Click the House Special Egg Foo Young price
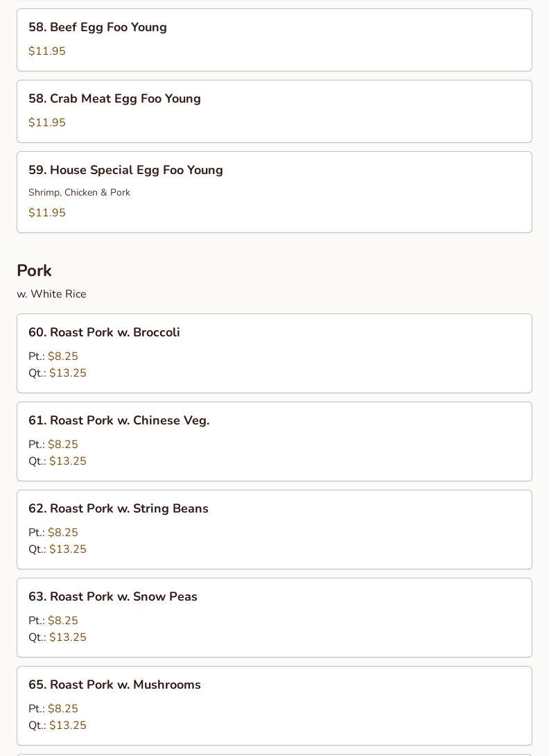Image resolution: width=549 pixels, height=756 pixels. click(x=47, y=213)
